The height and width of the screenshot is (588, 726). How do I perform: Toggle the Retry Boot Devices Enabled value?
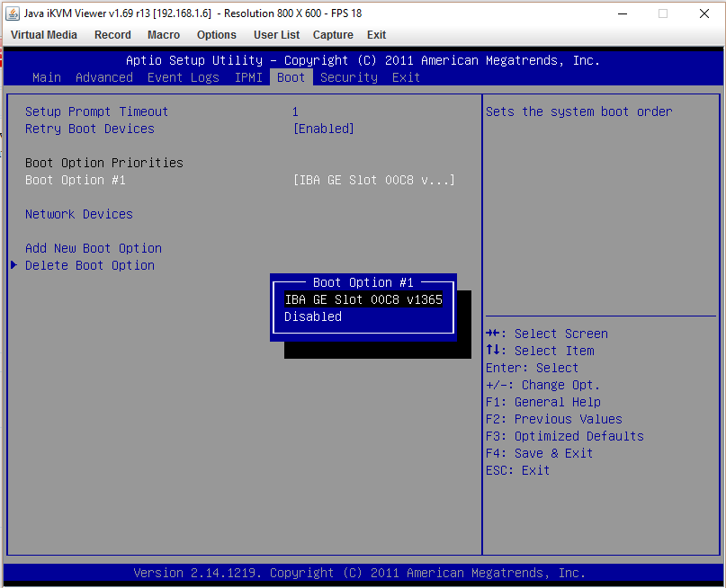(x=324, y=129)
